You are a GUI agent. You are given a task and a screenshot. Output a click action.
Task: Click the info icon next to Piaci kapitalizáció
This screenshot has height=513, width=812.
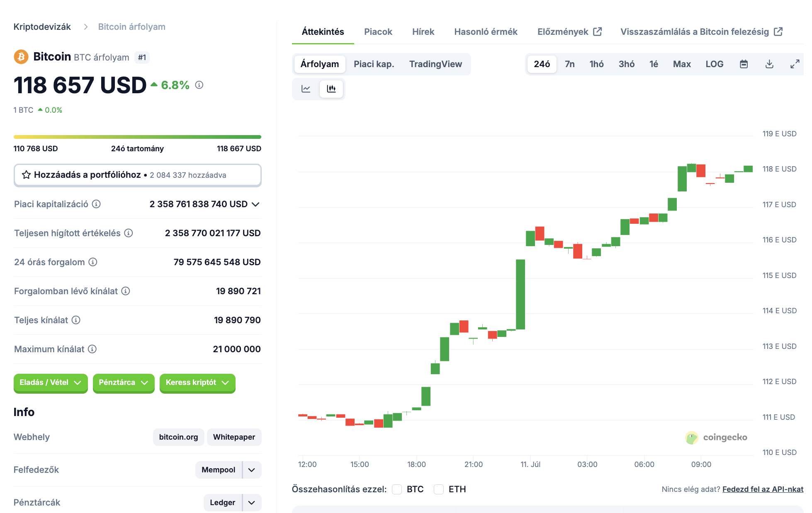point(96,204)
